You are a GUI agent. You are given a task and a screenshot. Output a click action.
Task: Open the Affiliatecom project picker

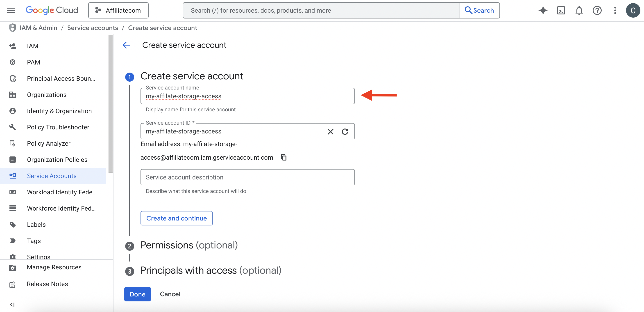[118, 10]
